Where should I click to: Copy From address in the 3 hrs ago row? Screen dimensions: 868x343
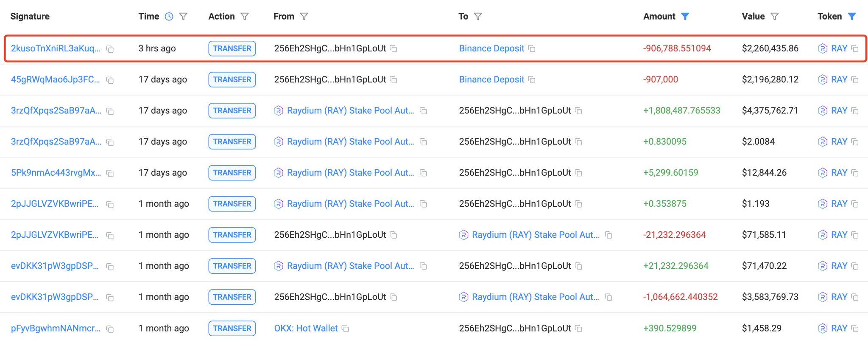click(x=394, y=49)
